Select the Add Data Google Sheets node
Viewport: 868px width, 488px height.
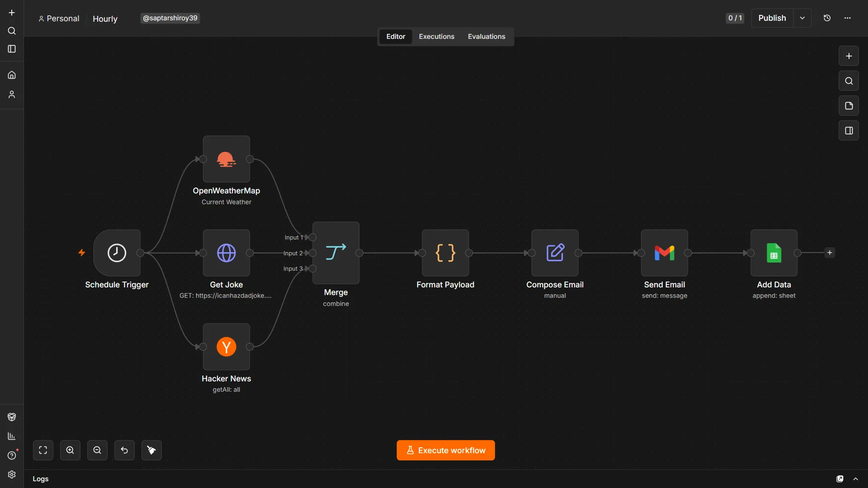pyautogui.click(x=774, y=253)
